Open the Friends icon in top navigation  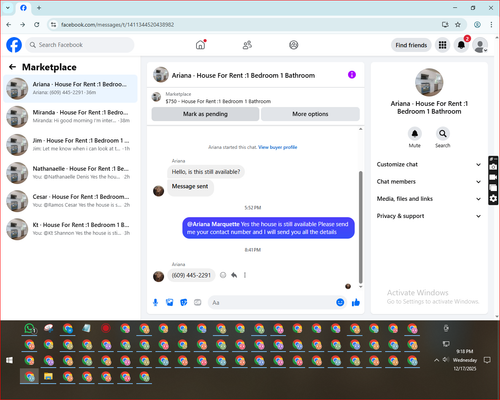click(x=247, y=45)
